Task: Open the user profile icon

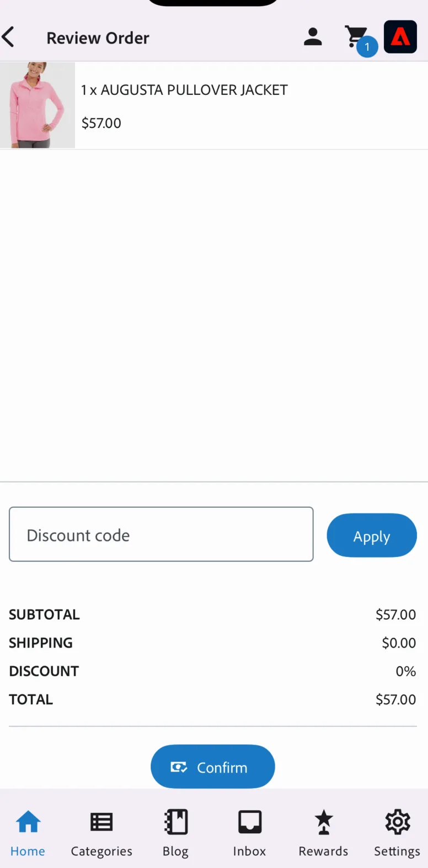Action: pos(313,36)
